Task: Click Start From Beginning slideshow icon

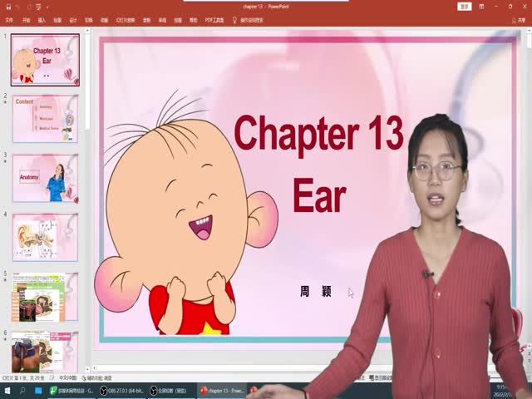Action: point(38,7)
